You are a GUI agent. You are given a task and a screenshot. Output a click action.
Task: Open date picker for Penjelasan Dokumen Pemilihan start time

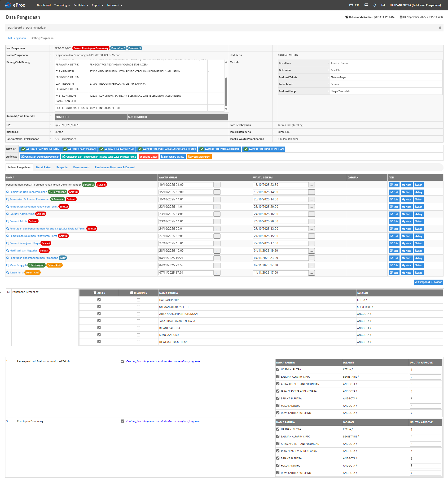pos(217,192)
